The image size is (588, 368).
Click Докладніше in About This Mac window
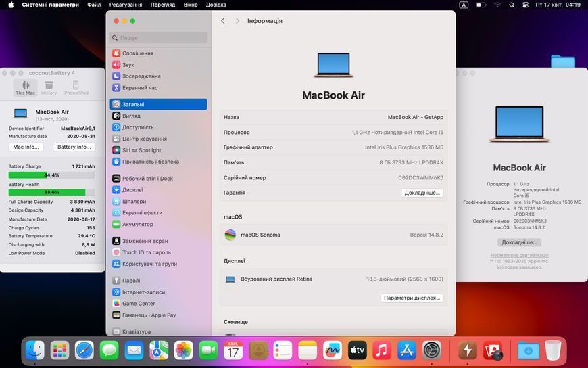(x=519, y=242)
